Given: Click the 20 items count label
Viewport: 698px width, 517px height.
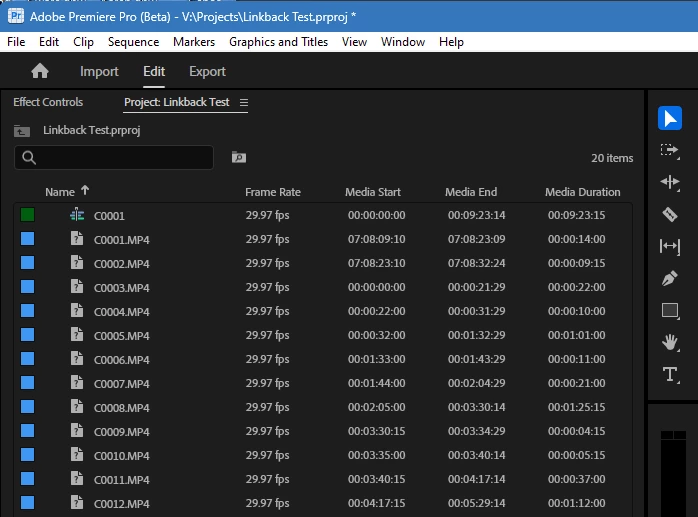Looking at the screenshot, I should [612, 158].
